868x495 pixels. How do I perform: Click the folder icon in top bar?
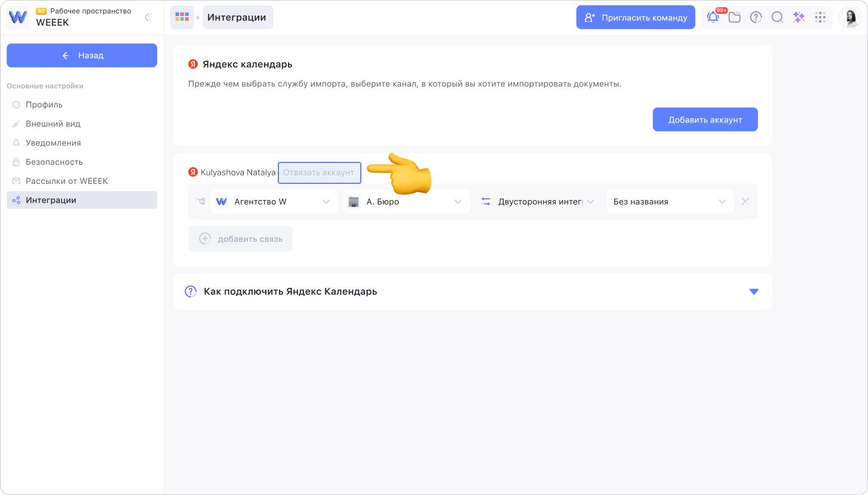[x=734, y=17]
